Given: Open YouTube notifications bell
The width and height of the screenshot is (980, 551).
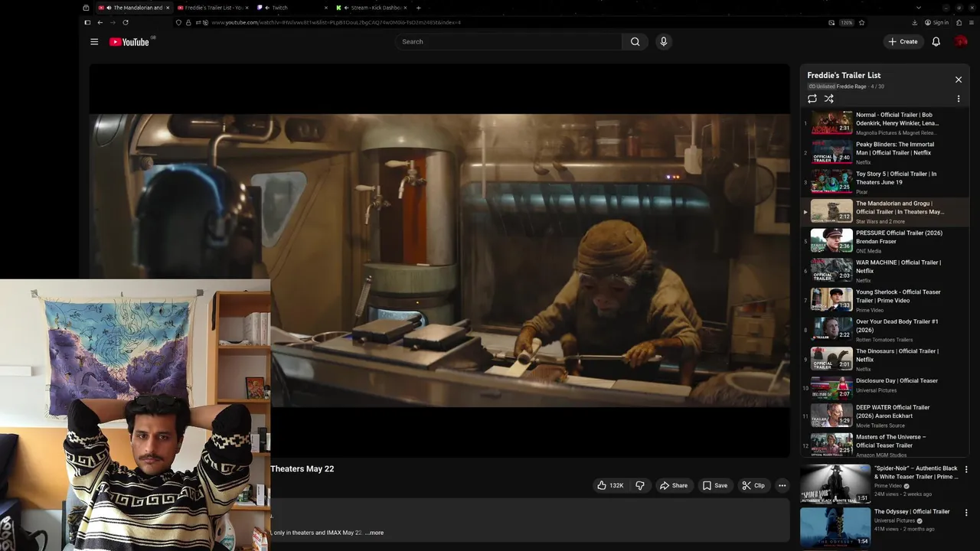Looking at the screenshot, I should (x=936, y=42).
